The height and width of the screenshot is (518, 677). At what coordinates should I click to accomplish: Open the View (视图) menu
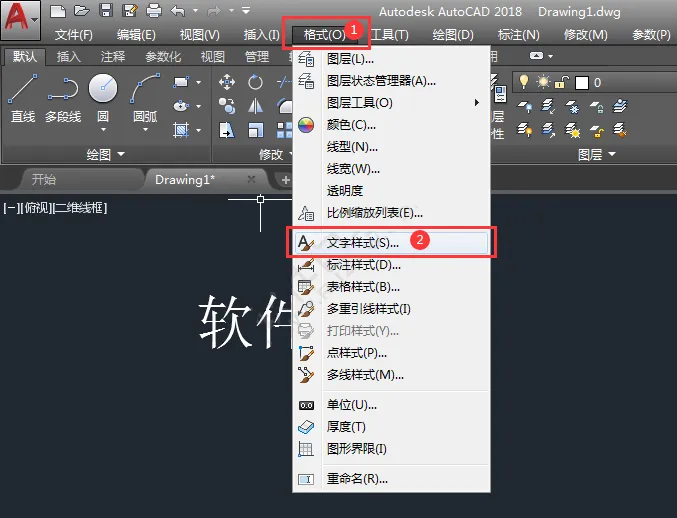pyautogui.click(x=199, y=35)
